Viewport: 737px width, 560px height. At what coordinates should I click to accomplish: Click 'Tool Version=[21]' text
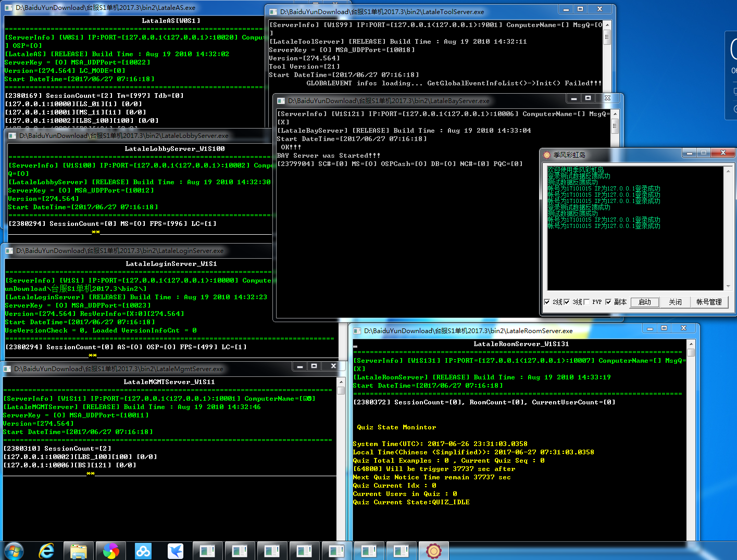point(304,67)
